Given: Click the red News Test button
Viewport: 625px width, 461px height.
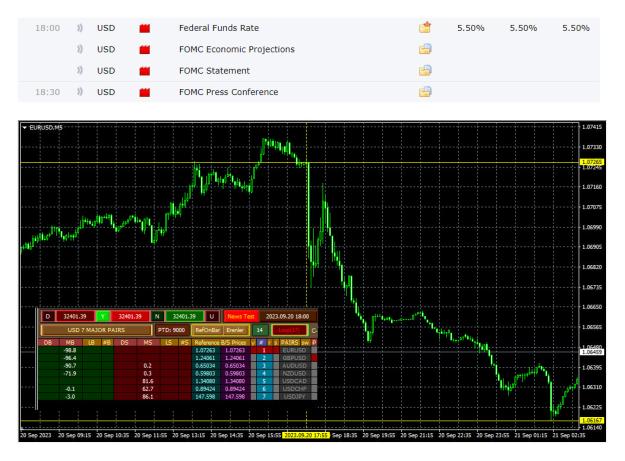Looking at the screenshot, I should coord(241,316).
